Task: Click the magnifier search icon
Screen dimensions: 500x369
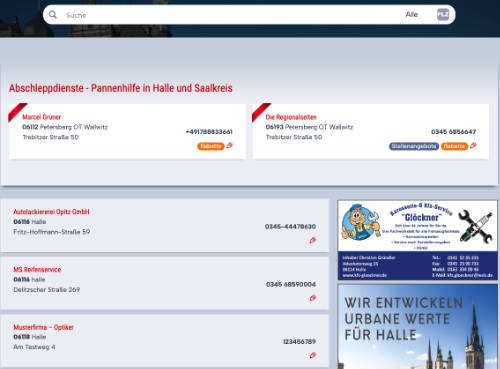Action: click(53, 15)
